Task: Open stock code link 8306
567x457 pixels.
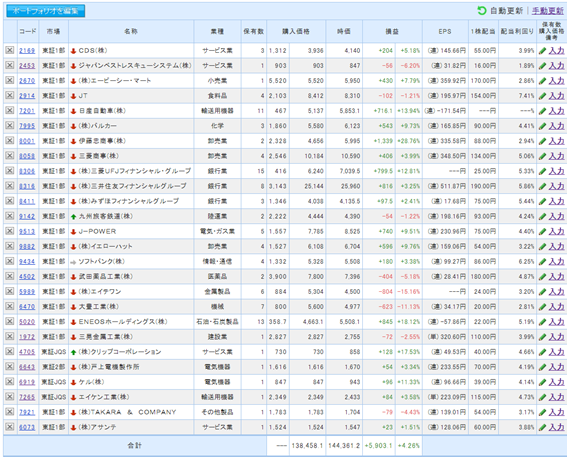Action: 27,171
